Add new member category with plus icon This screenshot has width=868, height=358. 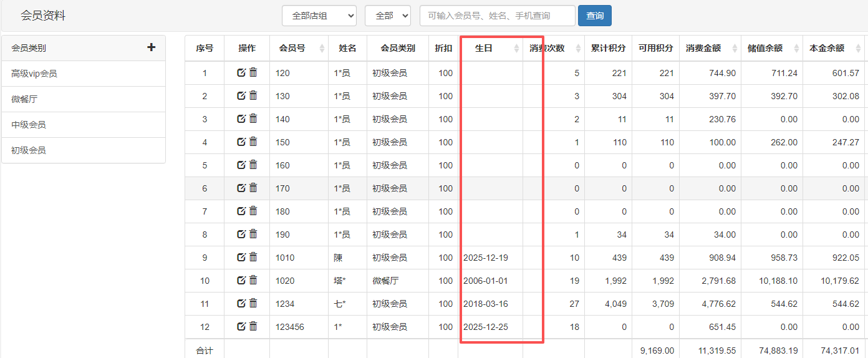151,47
